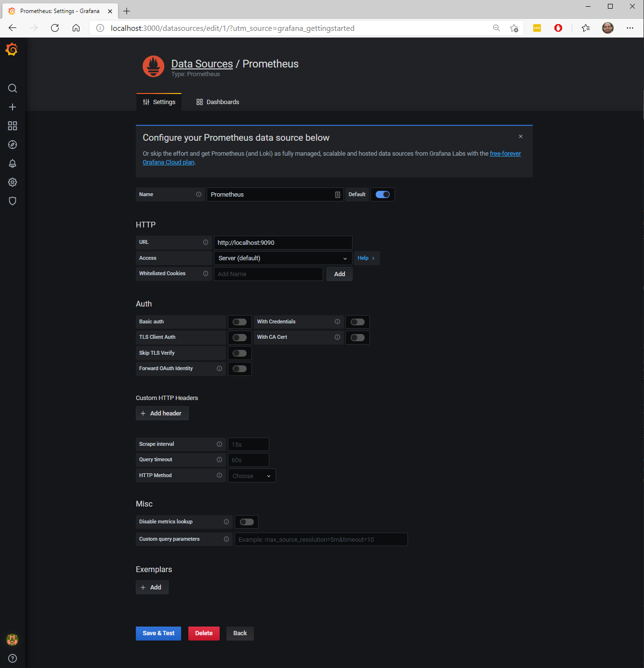Click the Prometheus flame logo
This screenshot has width=644, height=668.
[154, 67]
